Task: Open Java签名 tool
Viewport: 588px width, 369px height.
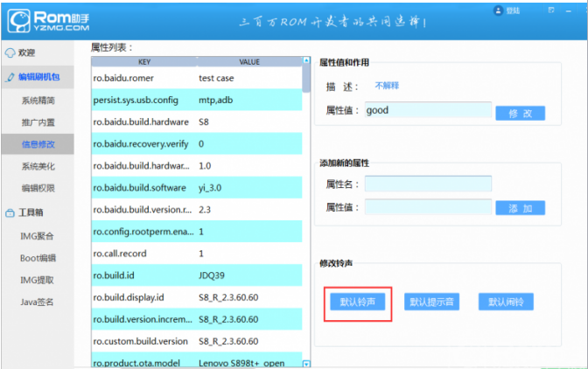Action: point(37,302)
